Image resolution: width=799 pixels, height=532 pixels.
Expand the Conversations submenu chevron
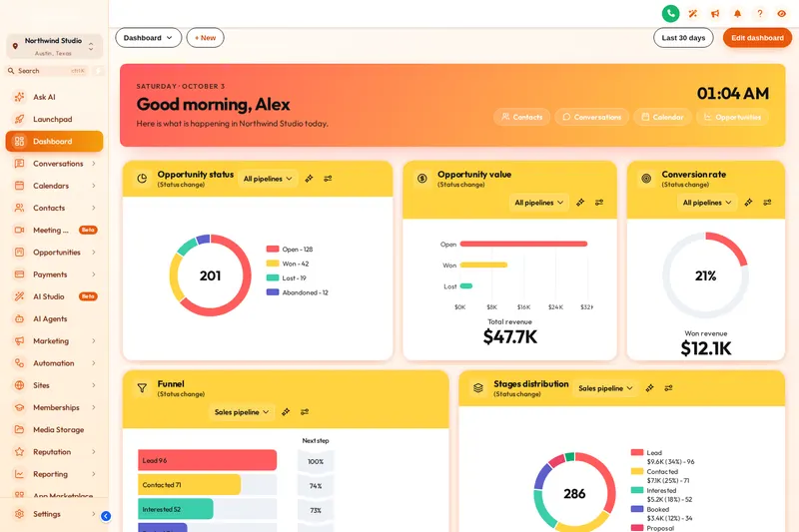point(94,164)
